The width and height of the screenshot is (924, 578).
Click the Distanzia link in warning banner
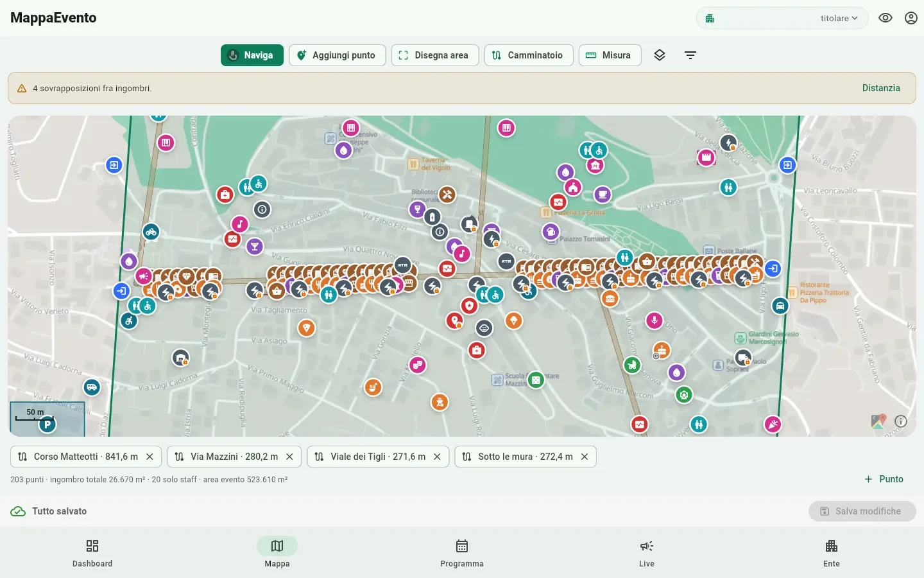pyautogui.click(x=881, y=88)
